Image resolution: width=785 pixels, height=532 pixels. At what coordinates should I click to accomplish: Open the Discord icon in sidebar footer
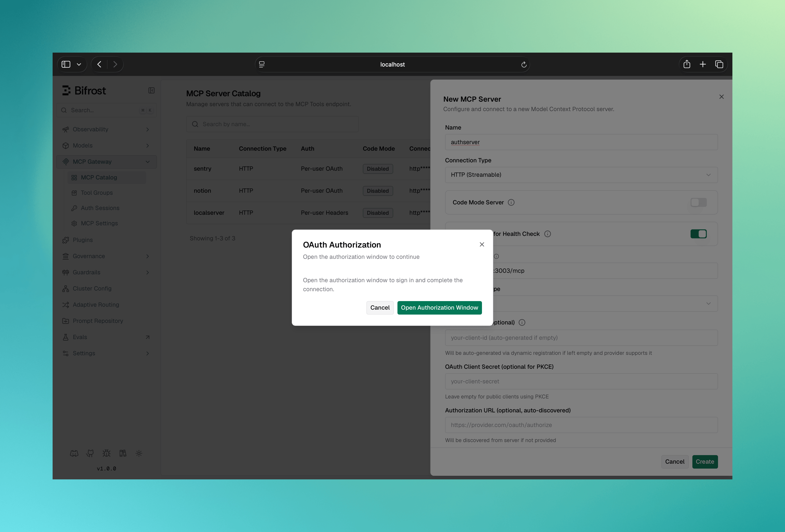pyautogui.click(x=74, y=453)
